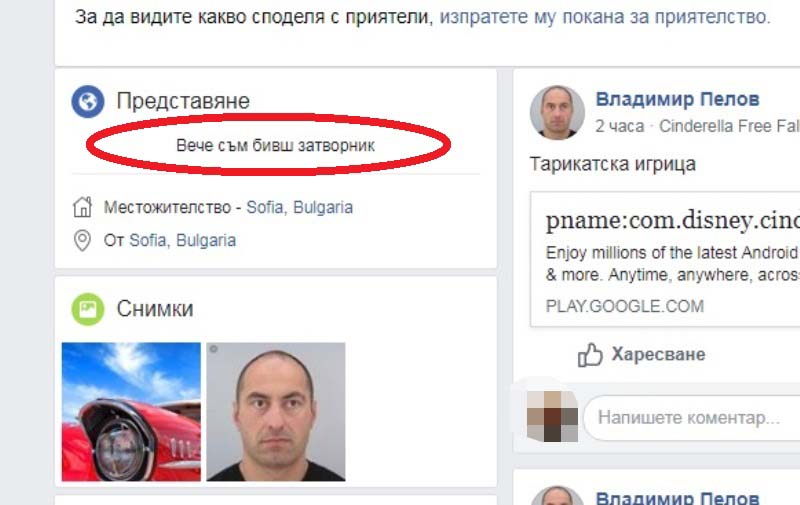The height and width of the screenshot is (505, 800).
Task: Open the profile picture beside the first post
Action: (557, 112)
